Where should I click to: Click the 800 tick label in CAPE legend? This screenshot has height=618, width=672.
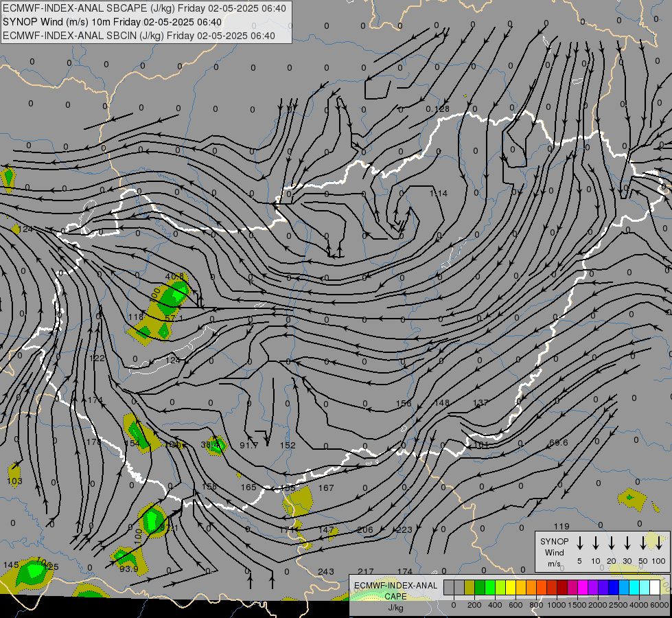point(536,605)
